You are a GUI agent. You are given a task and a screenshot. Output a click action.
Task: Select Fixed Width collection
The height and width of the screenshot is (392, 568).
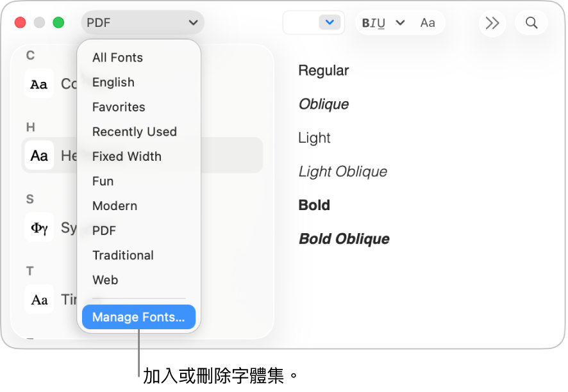pos(127,156)
